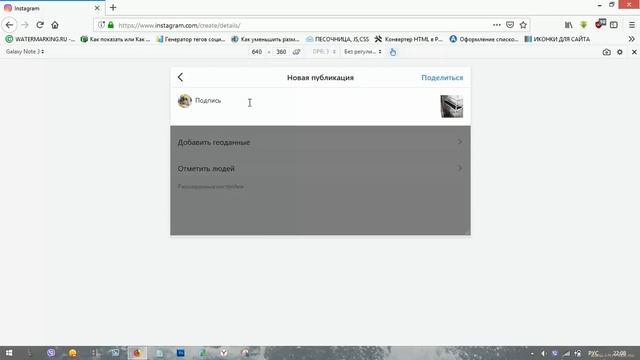The width and height of the screenshot is (640, 360).
Task: Open page actions three-dot menu
Action: [x=496, y=25]
